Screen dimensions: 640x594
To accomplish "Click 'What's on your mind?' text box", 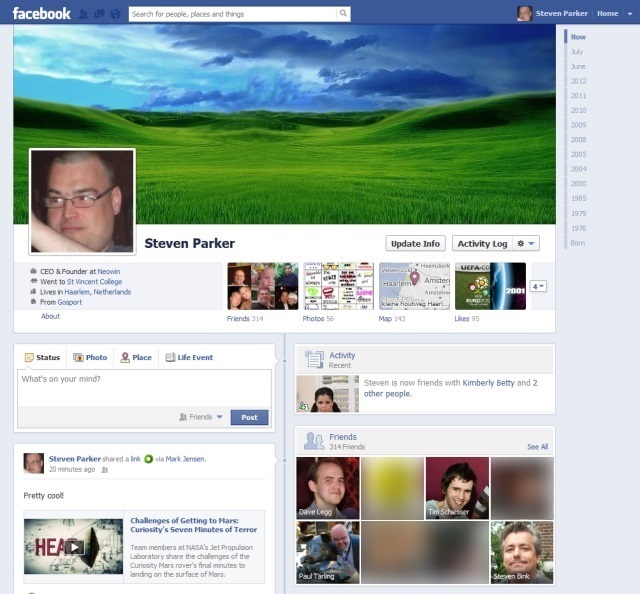I will click(144, 388).
